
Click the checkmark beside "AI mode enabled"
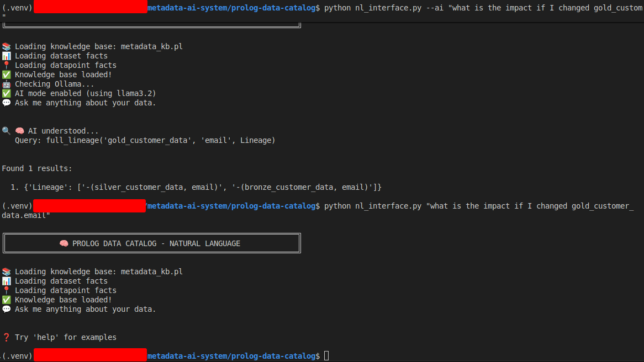[x=7, y=93]
